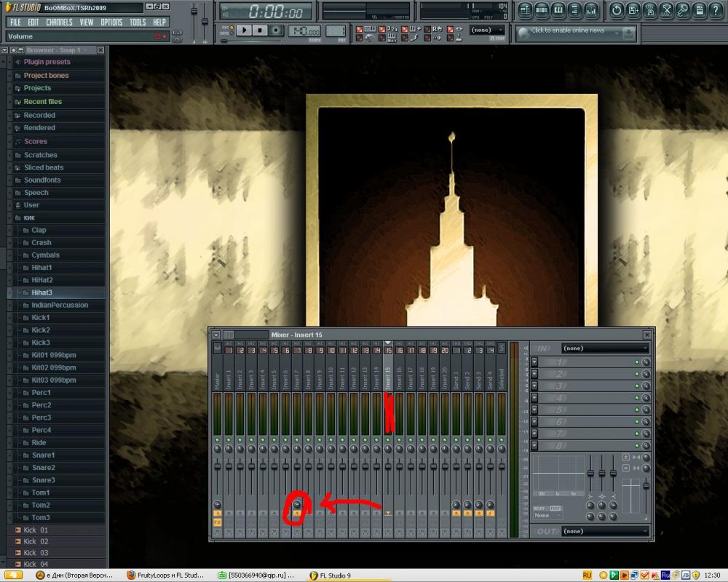Open effect slot 8 arrow menu
This screenshot has height=582, width=728.
tap(534, 445)
